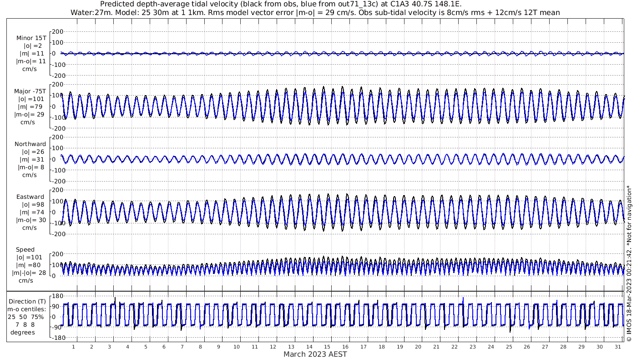The image size is (637, 364).
Task: Select the 'Speed' panel label
Action: coord(25,250)
